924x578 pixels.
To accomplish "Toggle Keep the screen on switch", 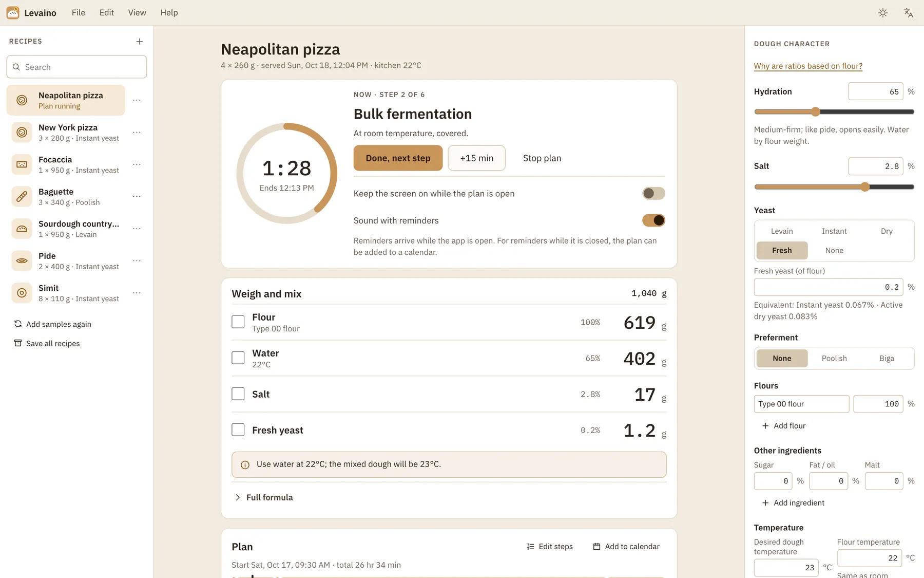I will click(653, 193).
